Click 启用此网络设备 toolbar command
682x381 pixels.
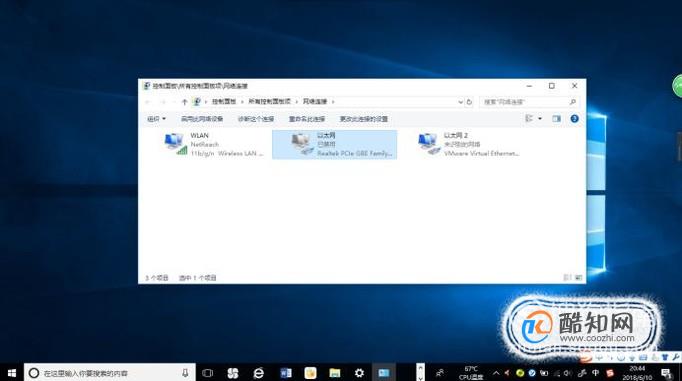[x=202, y=119]
